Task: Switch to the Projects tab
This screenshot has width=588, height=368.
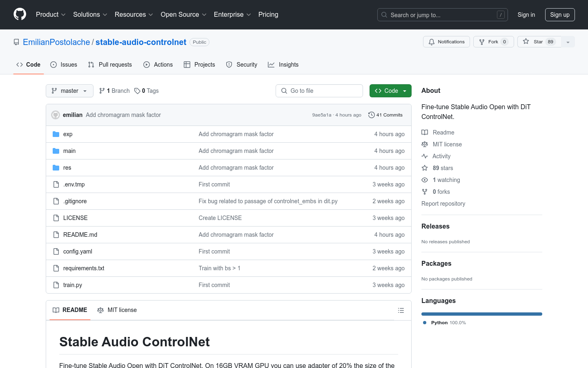Action: (199, 65)
